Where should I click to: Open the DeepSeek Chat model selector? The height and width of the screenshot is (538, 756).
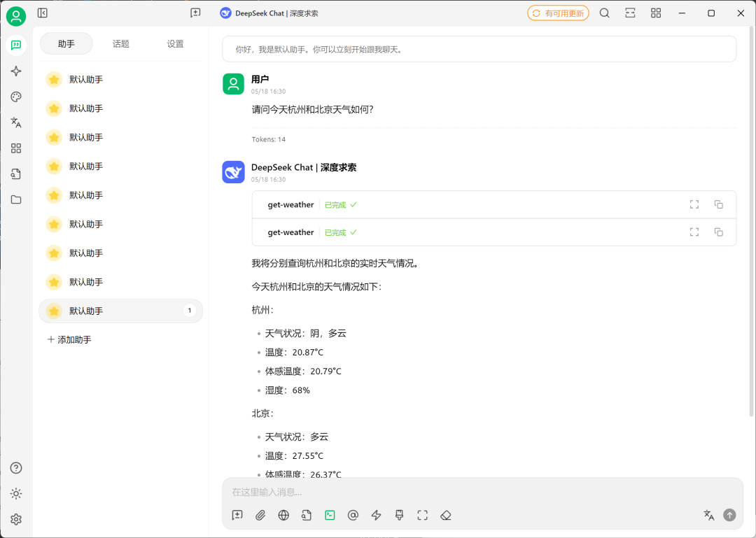coord(269,13)
